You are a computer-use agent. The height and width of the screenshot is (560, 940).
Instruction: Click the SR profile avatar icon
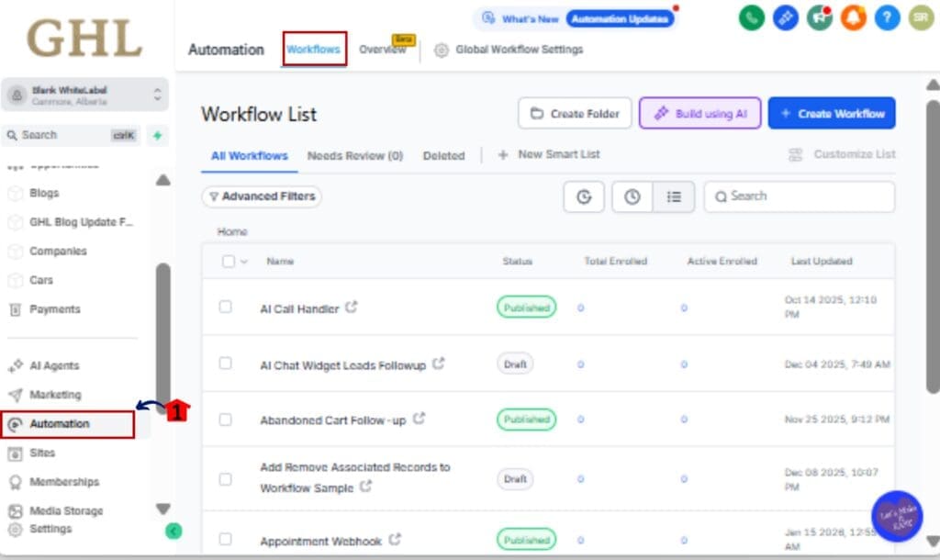921,18
